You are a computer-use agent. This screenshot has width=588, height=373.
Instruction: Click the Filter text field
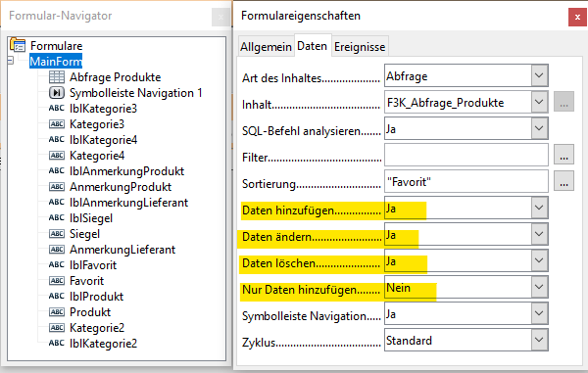466,155
